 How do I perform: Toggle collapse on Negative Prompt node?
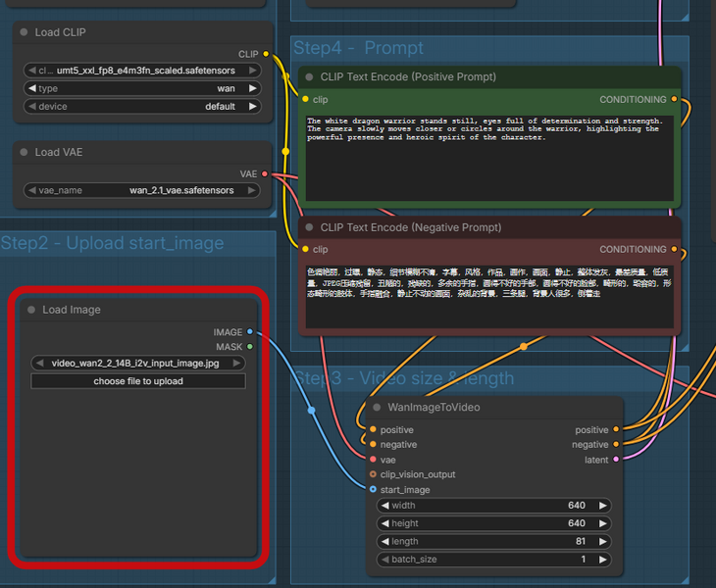[x=309, y=227]
